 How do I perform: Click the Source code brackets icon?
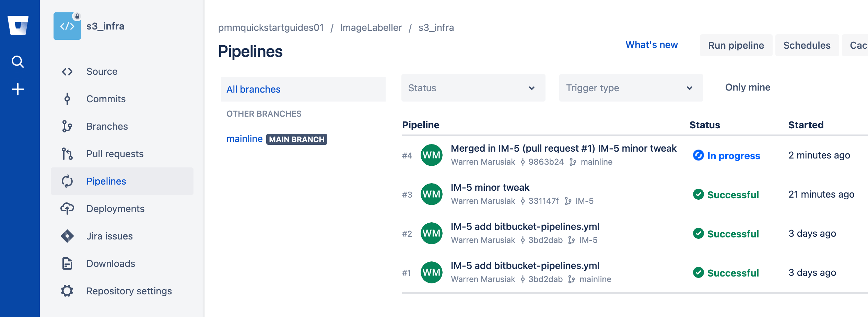click(67, 71)
